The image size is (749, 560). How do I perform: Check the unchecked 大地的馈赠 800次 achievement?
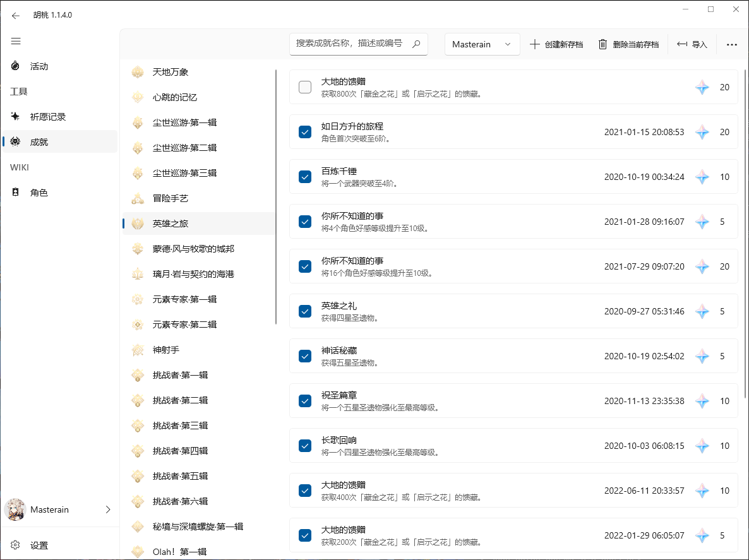305,87
